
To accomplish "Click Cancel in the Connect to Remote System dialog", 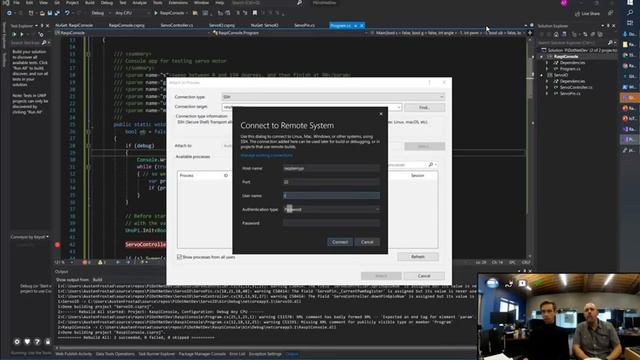I will (x=367, y=242).
